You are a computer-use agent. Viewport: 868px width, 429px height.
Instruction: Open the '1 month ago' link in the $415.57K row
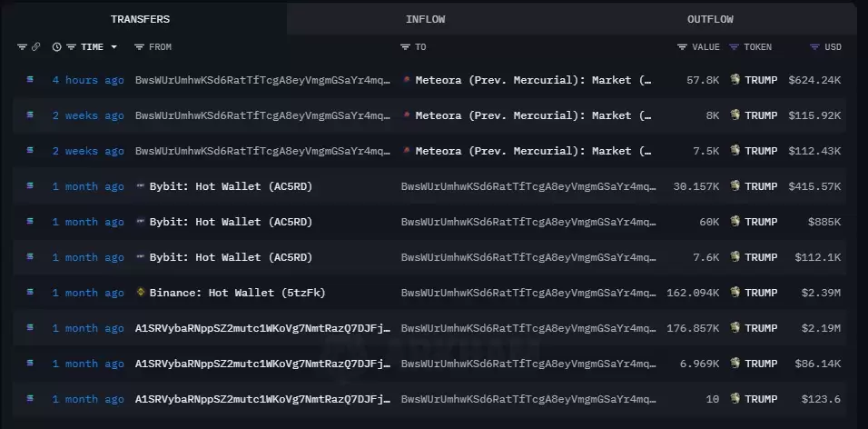point(88,186)
